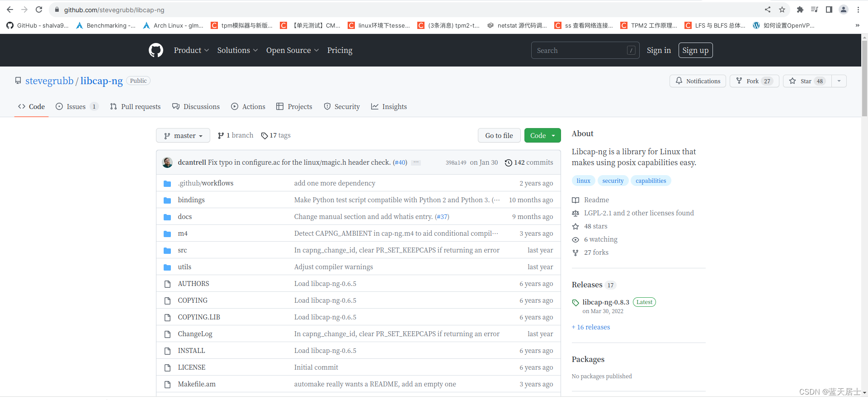Expand commit message ellipsis
Screen dimensions: 868x400
coord(416,162)
